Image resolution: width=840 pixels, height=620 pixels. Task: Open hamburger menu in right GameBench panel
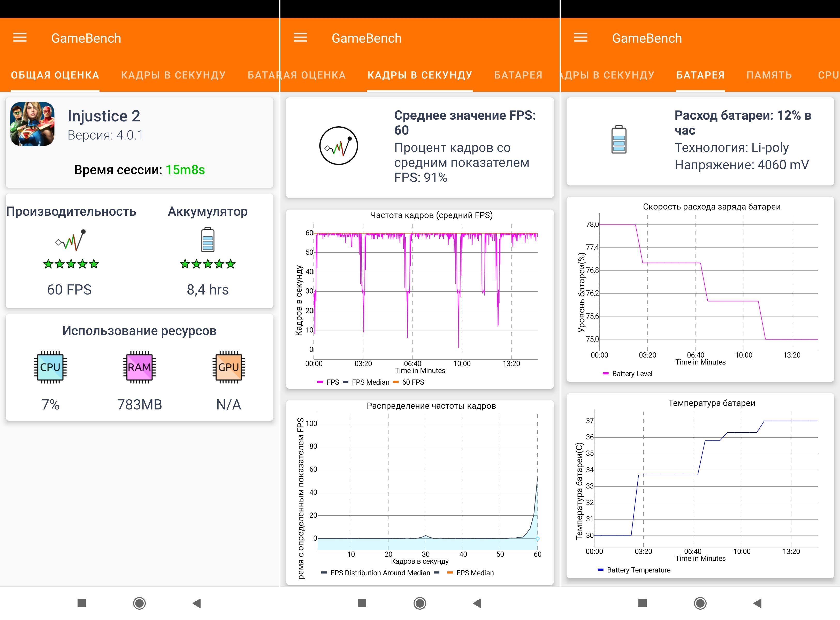point(581,37)
